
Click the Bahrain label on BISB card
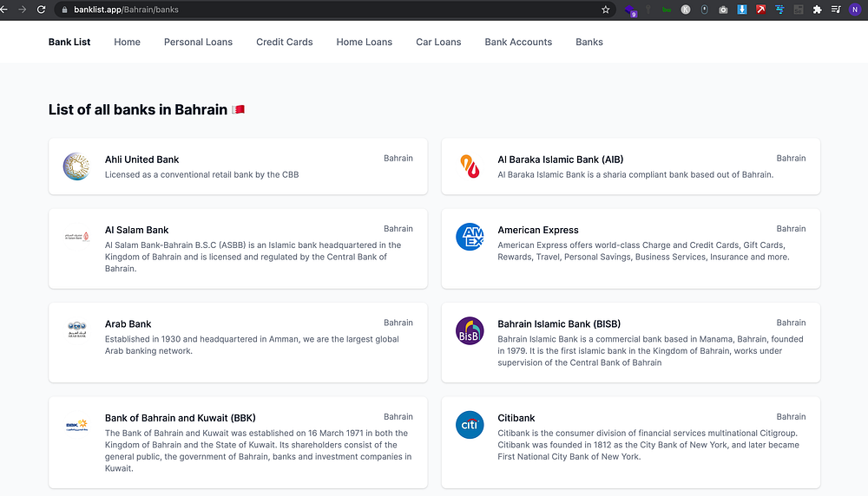[791, 323]
